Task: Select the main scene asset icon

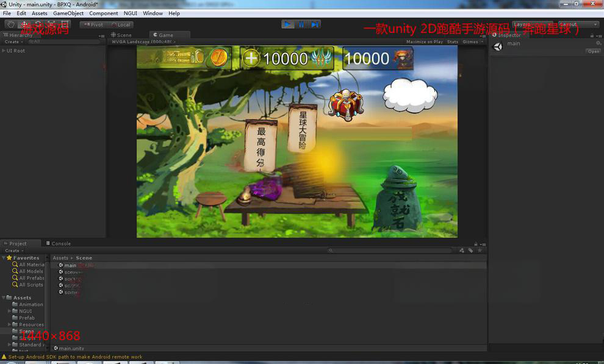Action: click(x=61, y=265)
